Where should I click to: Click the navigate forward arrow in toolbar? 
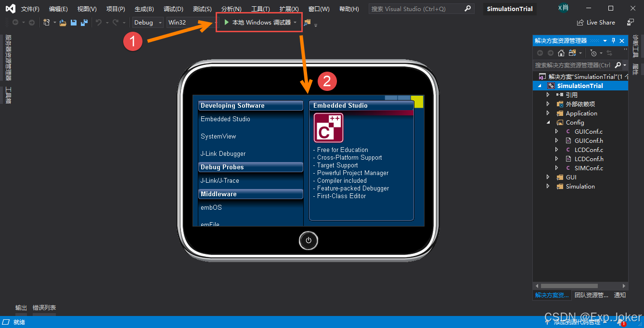[32, 23]
